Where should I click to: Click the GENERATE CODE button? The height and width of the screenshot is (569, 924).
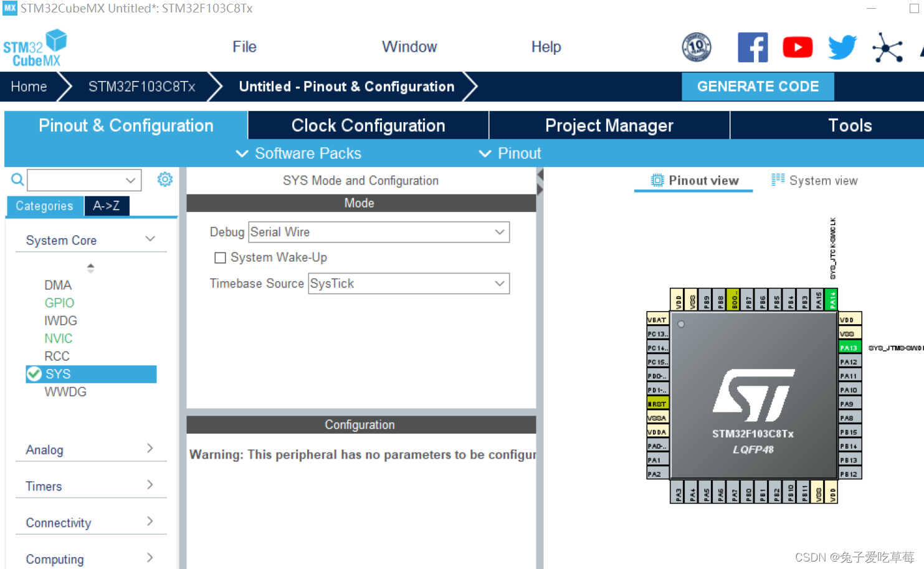tap(758, 87)
